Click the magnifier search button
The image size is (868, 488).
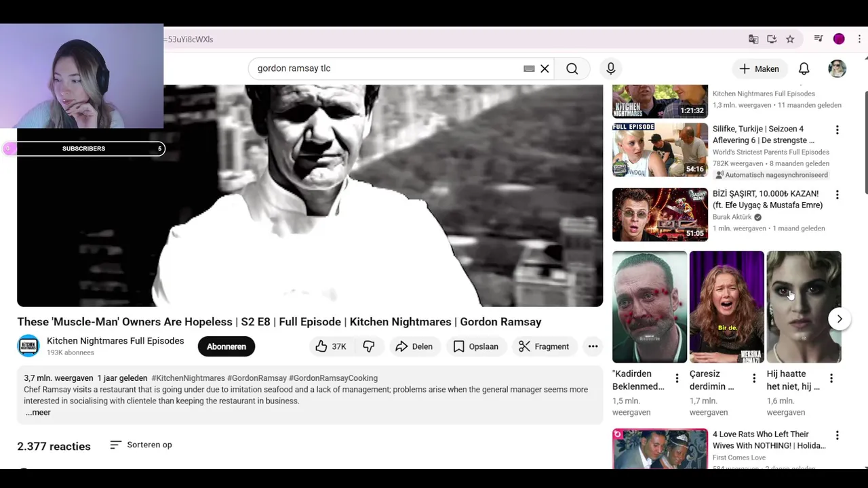[x=572, y=68]
